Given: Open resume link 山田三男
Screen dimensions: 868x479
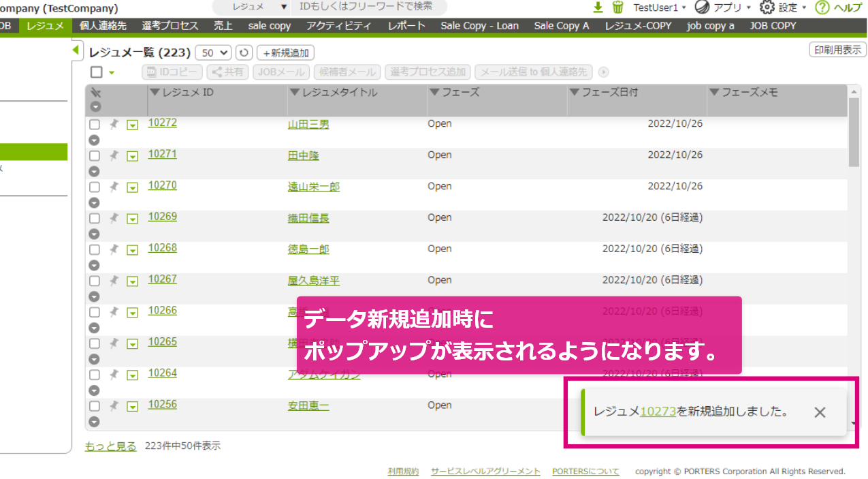Looking at the screenshot, I should coord(308,124).
